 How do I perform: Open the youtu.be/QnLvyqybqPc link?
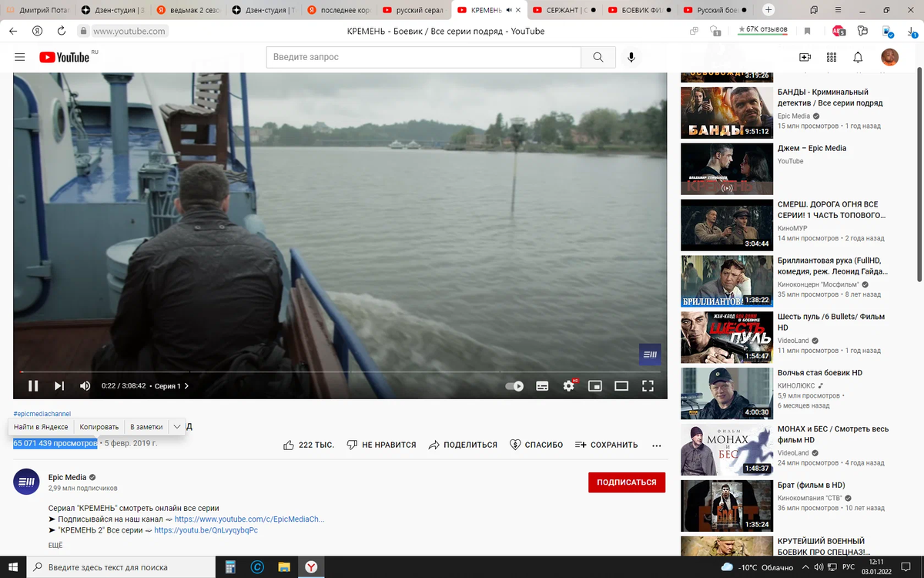click(206, 530)
